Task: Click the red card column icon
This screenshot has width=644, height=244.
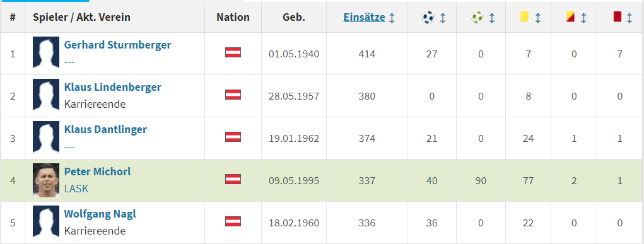Action: (x=617, y=17)
